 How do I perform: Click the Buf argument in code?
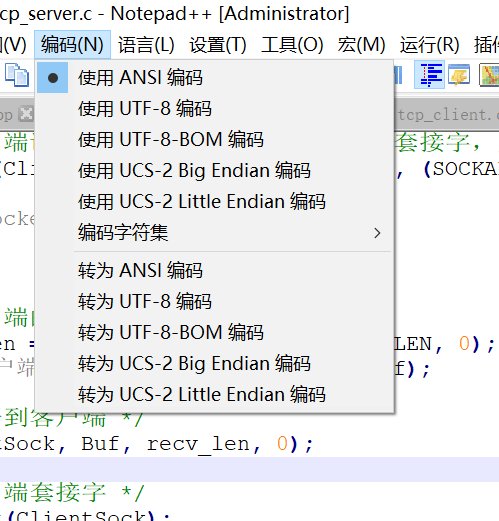[100, 444]
